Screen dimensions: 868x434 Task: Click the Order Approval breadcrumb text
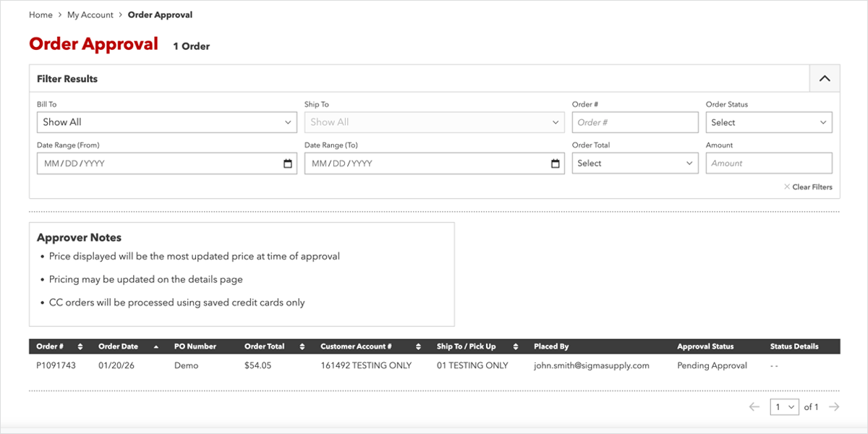tap(160, 14)
